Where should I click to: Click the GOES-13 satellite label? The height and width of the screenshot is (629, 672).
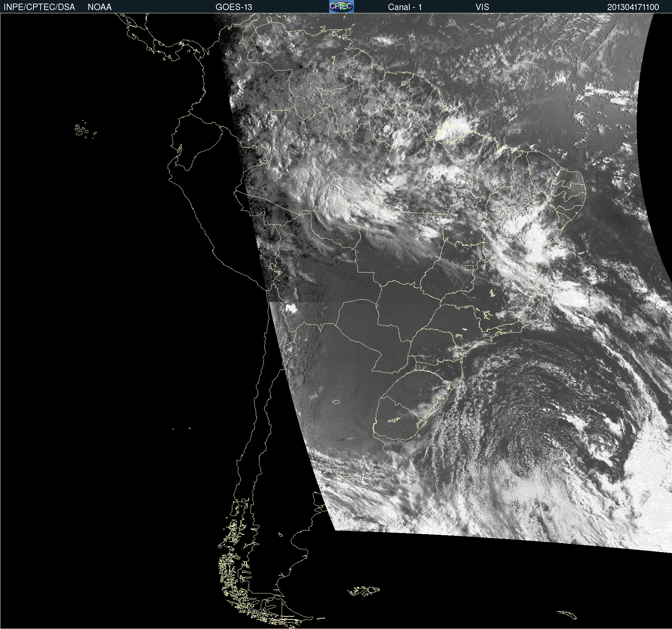pos(234,7)
